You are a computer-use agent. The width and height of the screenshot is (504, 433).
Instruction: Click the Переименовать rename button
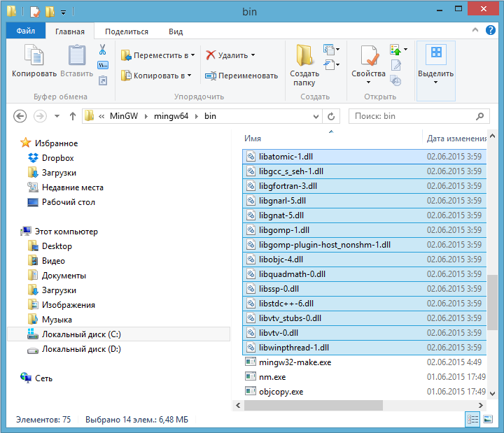(x=241, y=76)
